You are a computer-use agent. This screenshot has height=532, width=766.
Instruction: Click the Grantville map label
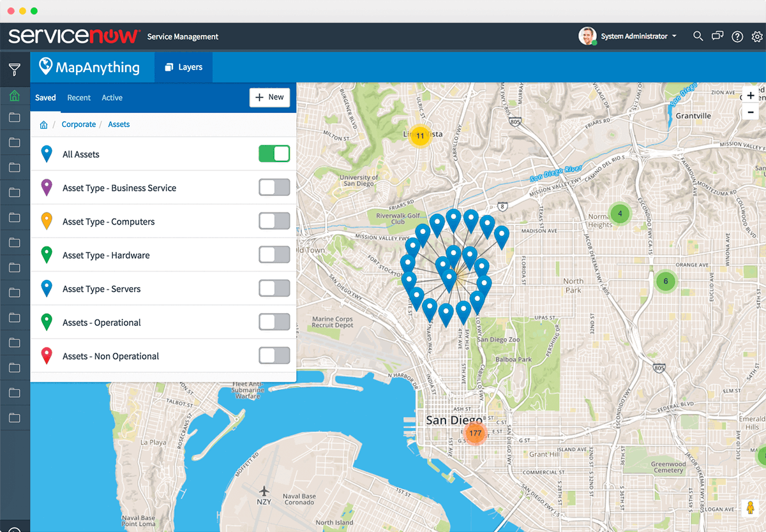click(693, 115)
